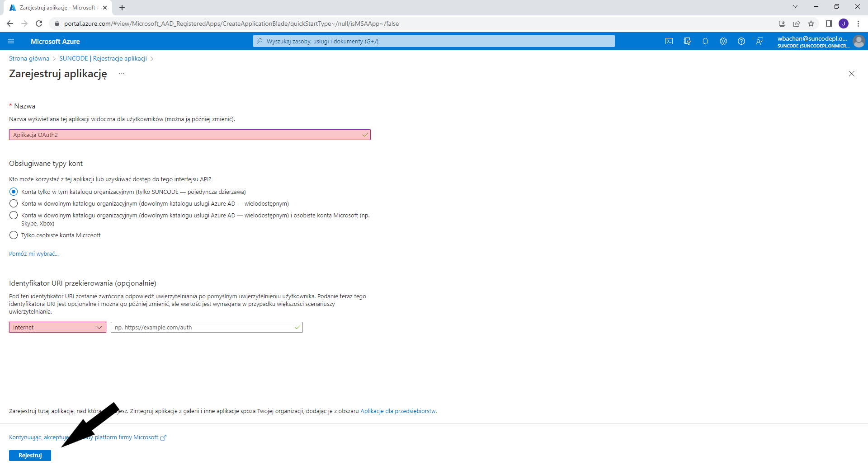868x470 pixels.
Task: Go to Strona główna breadcrumb
Action: pos(29,58)
